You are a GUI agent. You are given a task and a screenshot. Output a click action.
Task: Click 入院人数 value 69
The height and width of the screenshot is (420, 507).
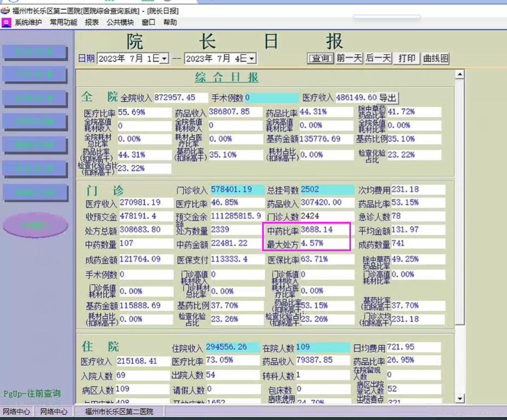click(143, 376)
